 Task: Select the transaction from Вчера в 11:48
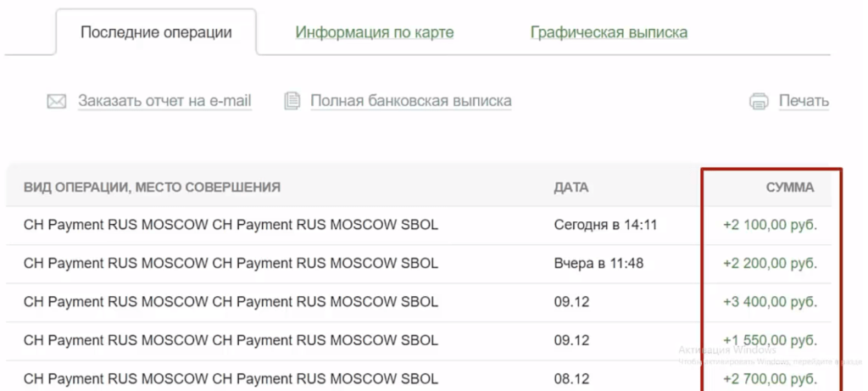click(231, 264)
